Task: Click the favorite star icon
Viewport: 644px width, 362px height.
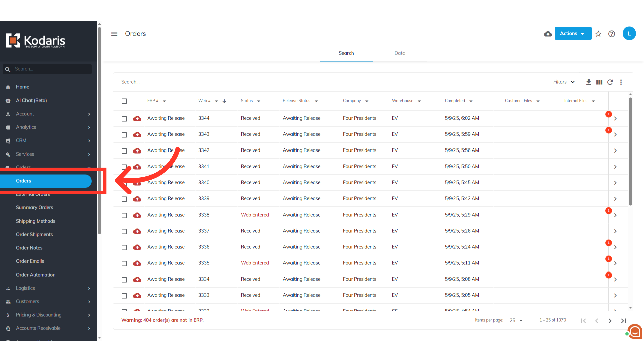Action: pyautogui.click(x=598, y=34)
